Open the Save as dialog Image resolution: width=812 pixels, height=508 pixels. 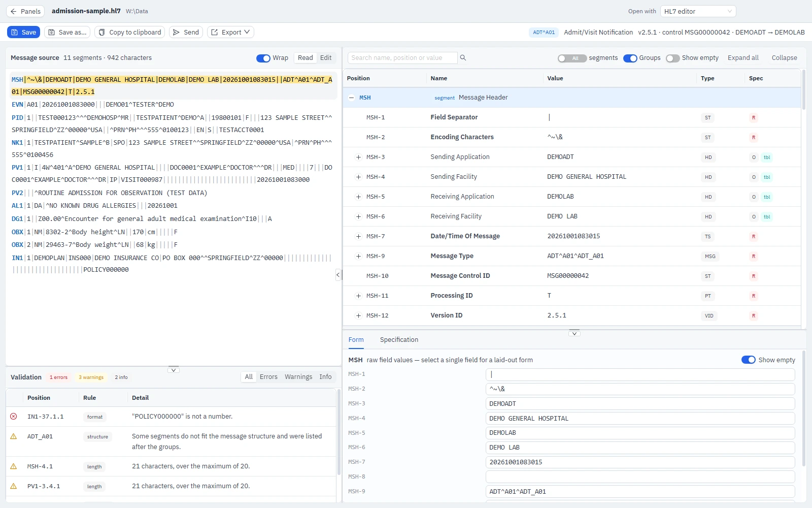(67, 32)
